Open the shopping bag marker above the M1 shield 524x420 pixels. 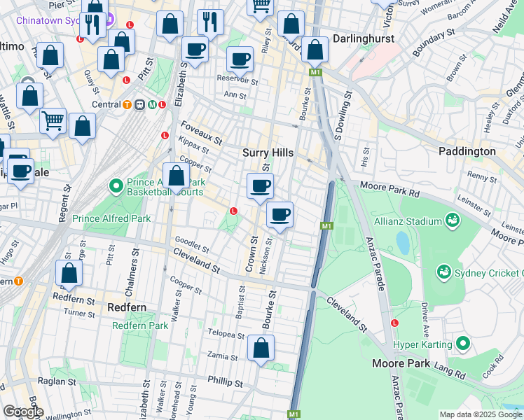point(316,50)
